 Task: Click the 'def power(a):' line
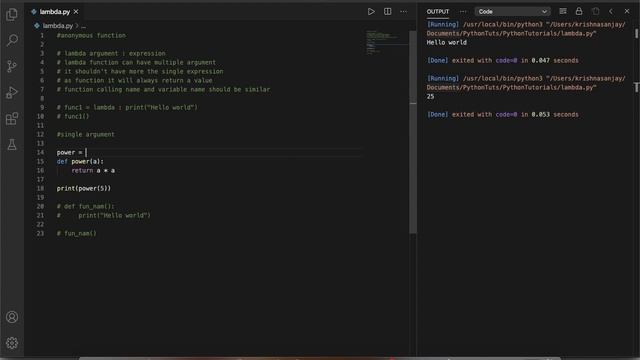coord(80,161)
